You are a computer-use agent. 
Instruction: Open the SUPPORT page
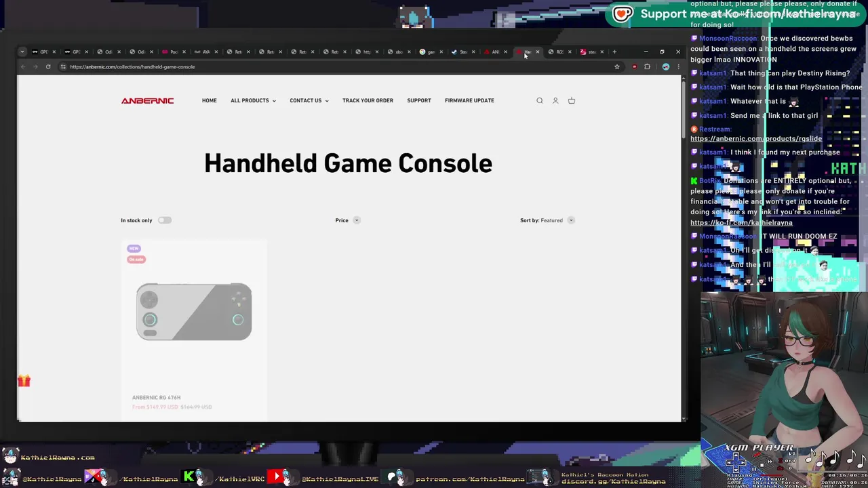point(418,101)
